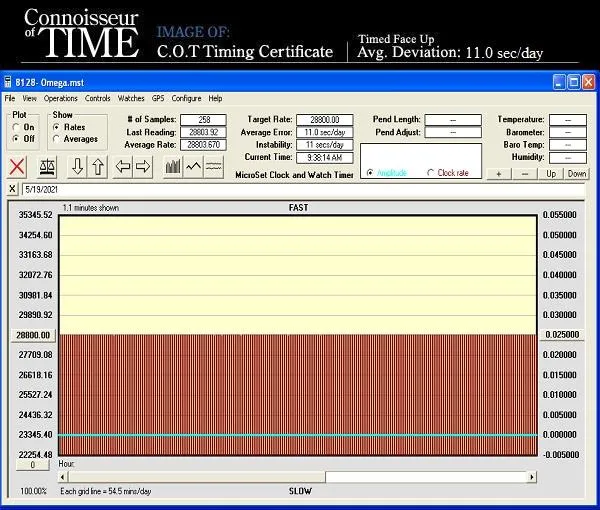The image size is (600, 510).
Task: Open the Help menu
Action: (215, 98)
